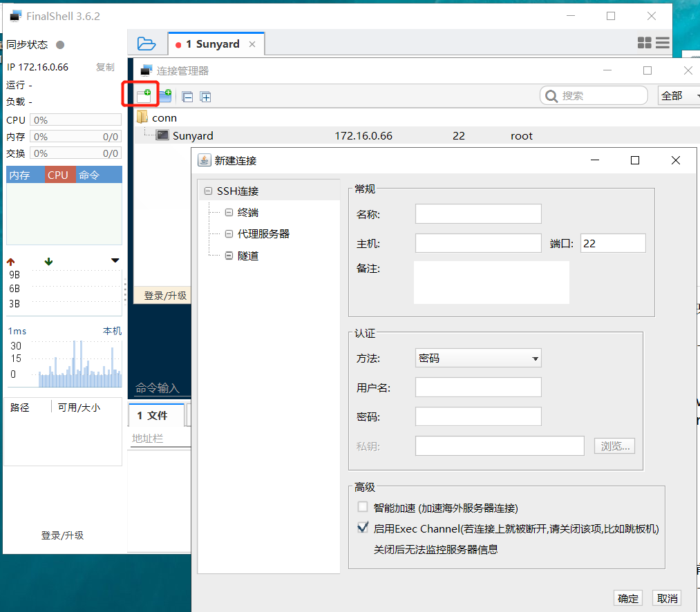Click the new connection icon in connection manager
This screenshot has height=612, width=700.
[143, 96]
